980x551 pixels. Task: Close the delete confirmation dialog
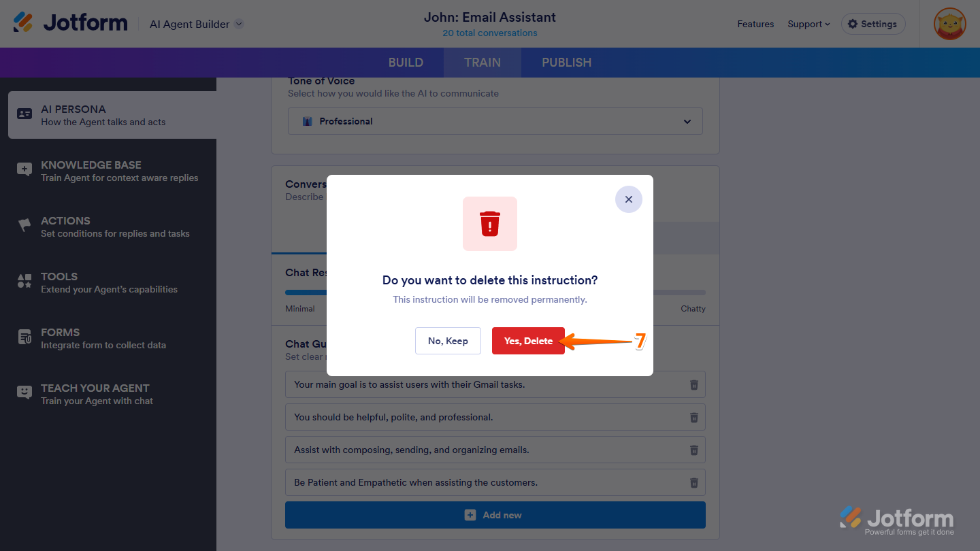[x=629, y=199]
